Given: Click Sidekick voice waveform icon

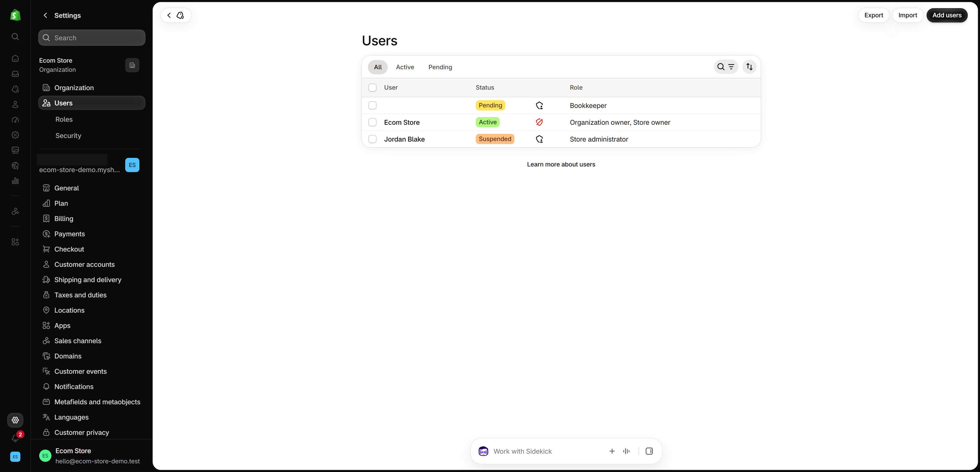Looking at the screenshot, I should click(x=626, y=451).
